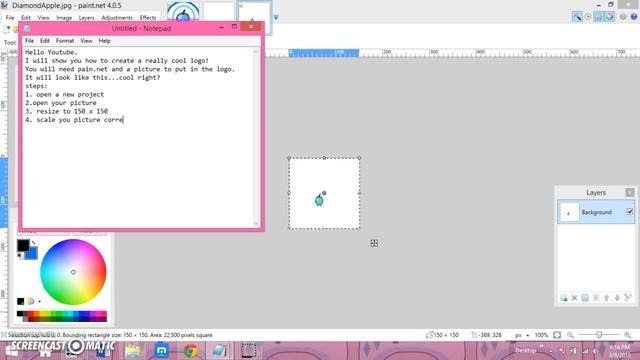The image size is (640, 360).
Task: Delete layer using X icon in Layers panel
Action: click(x=574, y=298)
